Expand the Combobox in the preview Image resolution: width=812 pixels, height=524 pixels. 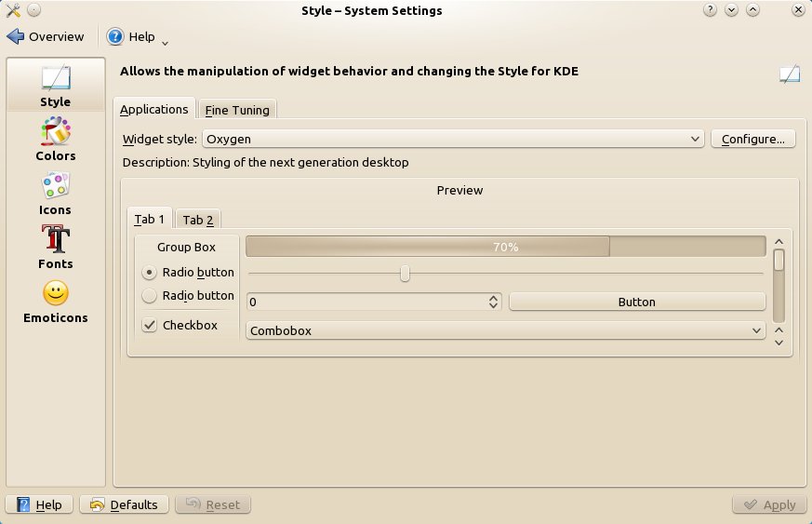505,330
